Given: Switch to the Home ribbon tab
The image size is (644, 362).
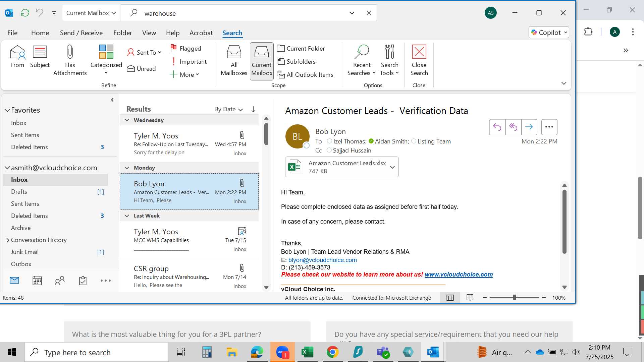Looking at the screenshot, I should [x=40, y=33].
